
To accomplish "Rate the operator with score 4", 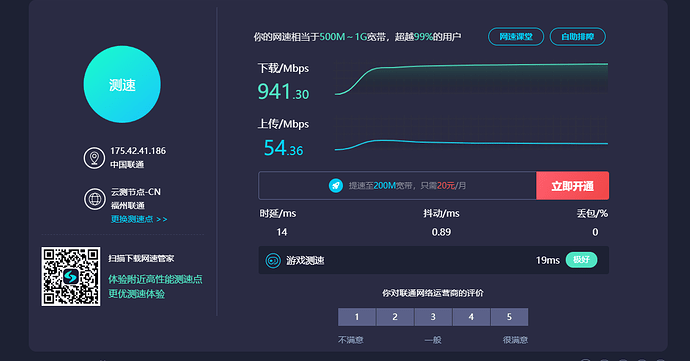I will (x=471, y=317).
